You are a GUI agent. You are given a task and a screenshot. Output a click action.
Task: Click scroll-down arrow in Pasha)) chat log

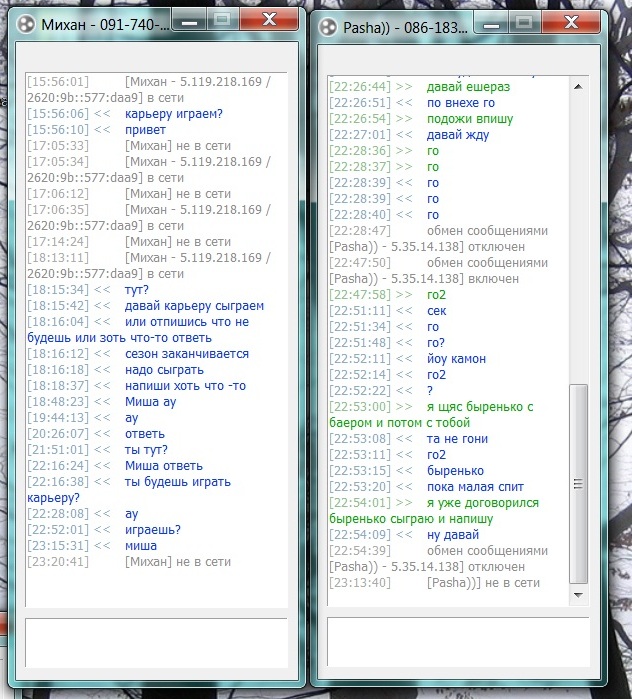578,595
